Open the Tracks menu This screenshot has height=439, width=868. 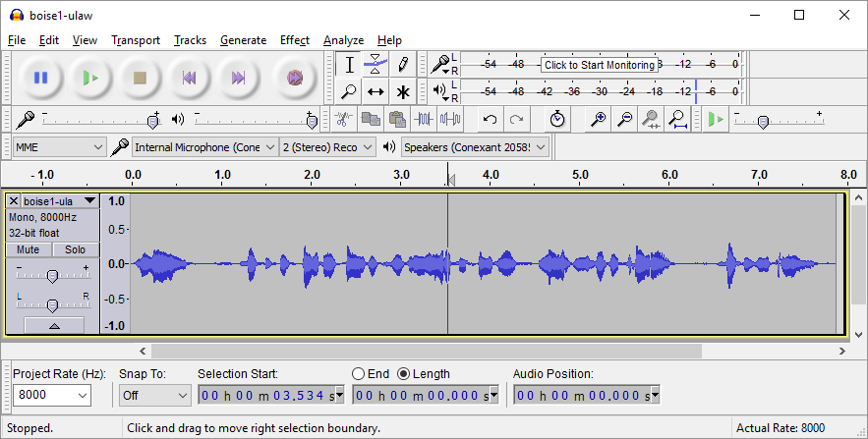(190, 40)
